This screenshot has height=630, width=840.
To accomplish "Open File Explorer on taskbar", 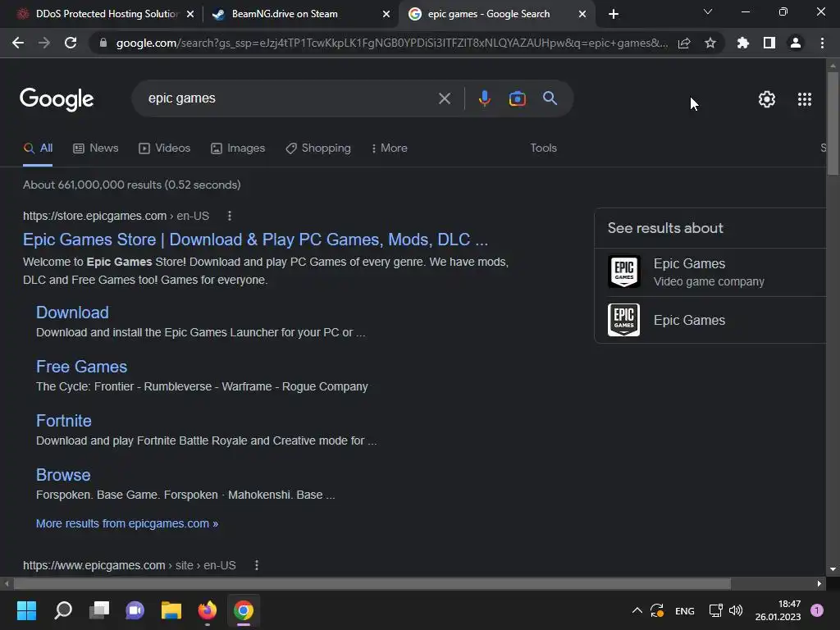I will coord(171,610).
